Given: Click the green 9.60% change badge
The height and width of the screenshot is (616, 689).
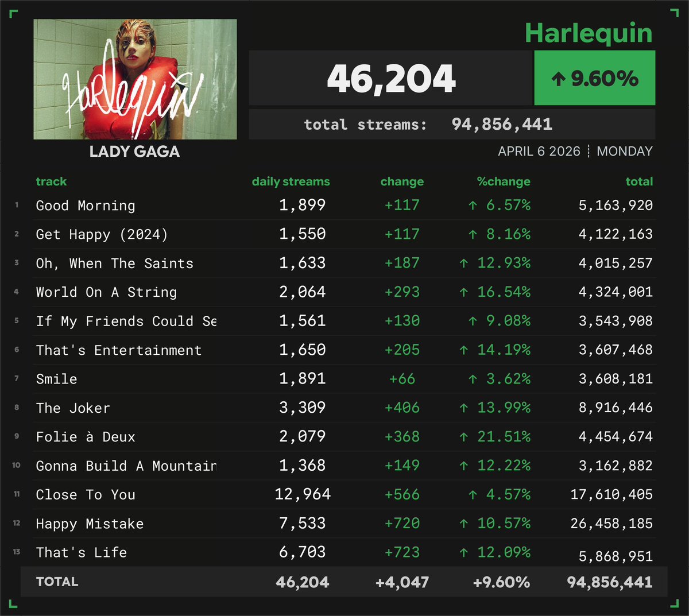Looking at the screenshot, I should coord(595,78).
